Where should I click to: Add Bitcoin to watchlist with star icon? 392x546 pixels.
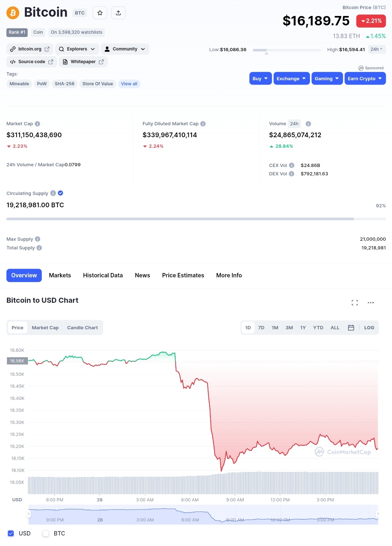pos(100,13)
